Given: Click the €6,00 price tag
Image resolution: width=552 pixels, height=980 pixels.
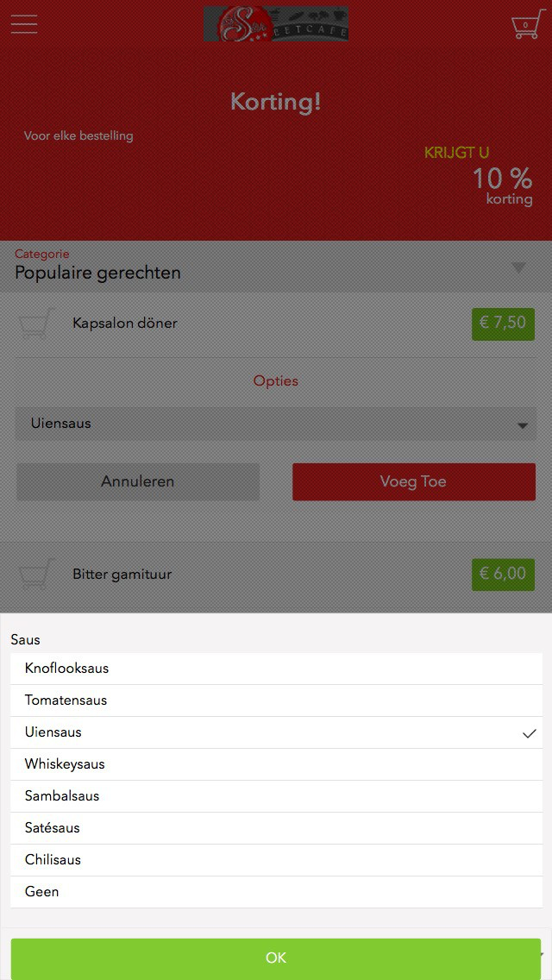Looking at the screenshot, I should 503,574.
